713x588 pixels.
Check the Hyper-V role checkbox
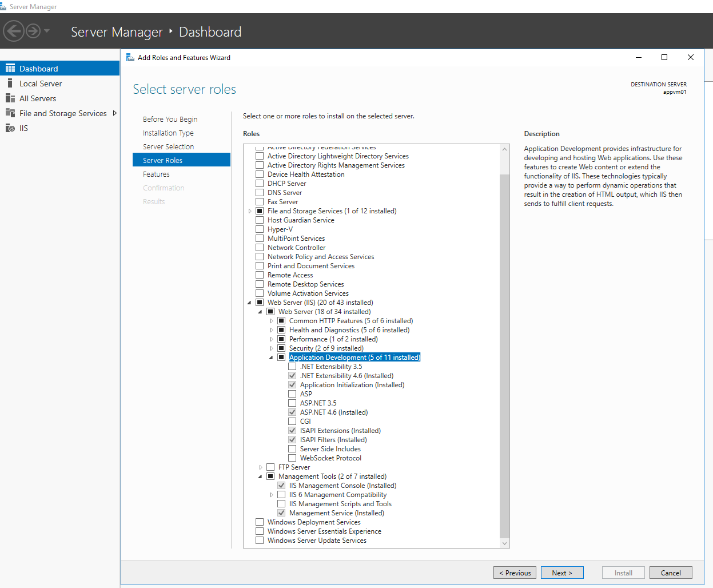click(260, 229)
